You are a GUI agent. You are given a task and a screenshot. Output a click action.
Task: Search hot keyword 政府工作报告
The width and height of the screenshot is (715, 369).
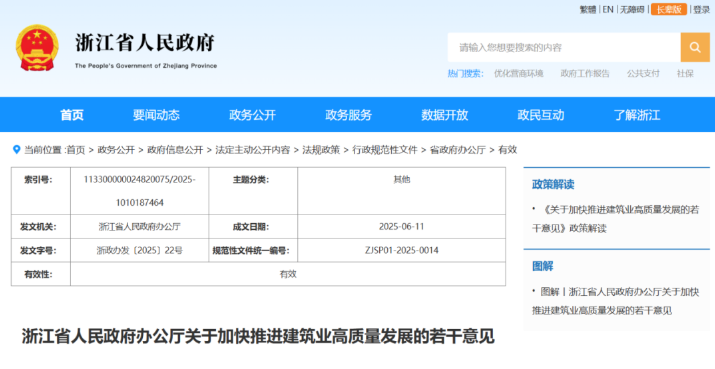pos(585,73)
